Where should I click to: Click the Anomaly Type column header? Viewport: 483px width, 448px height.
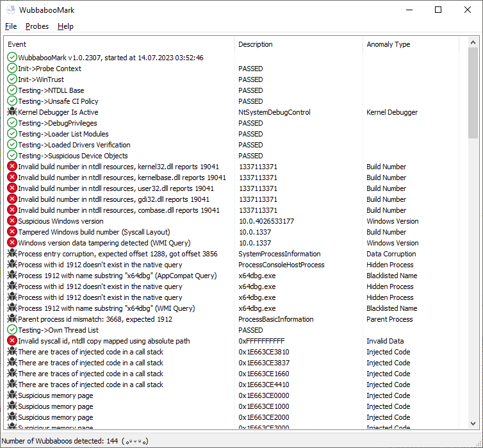pyautogui.click(x=411, y=44)
